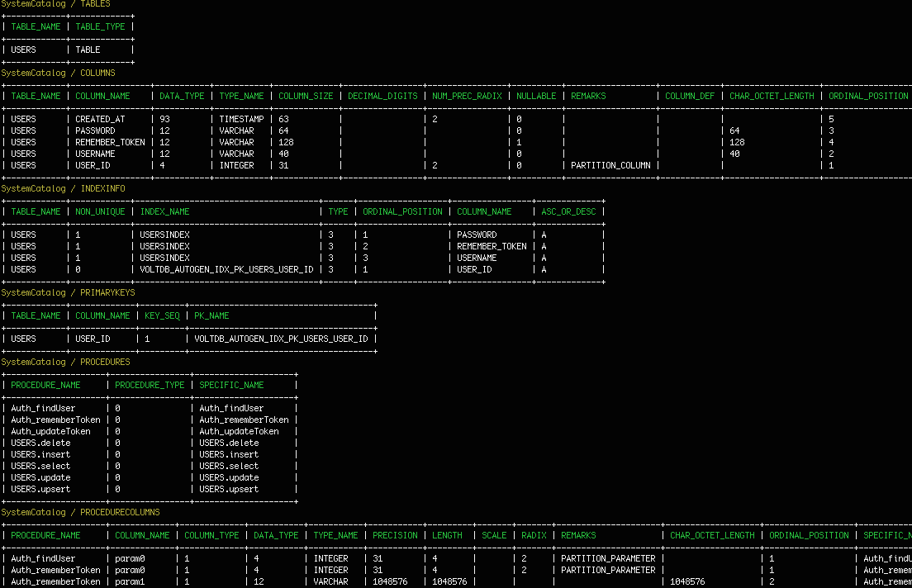Click 1048576 under the PRECISION column
The height and width of the screenshot is (588, 912).
[x=390, y=581]
